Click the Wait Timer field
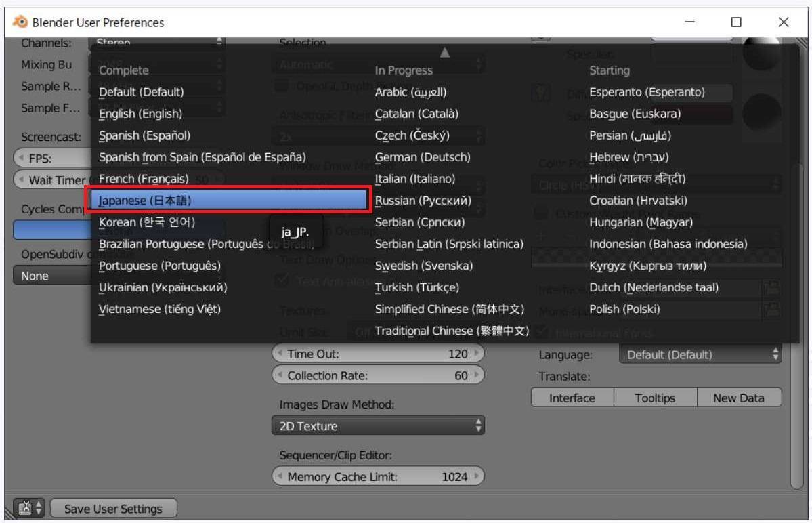 52,180
